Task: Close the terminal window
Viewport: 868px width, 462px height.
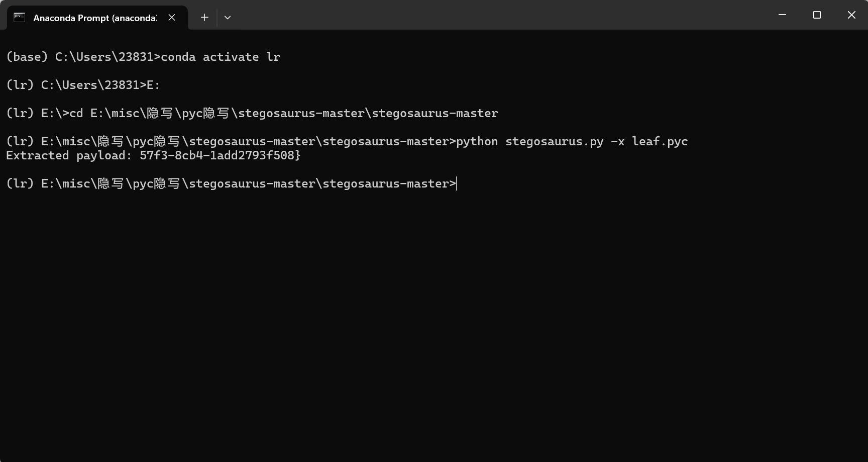Action: (851, 15)
